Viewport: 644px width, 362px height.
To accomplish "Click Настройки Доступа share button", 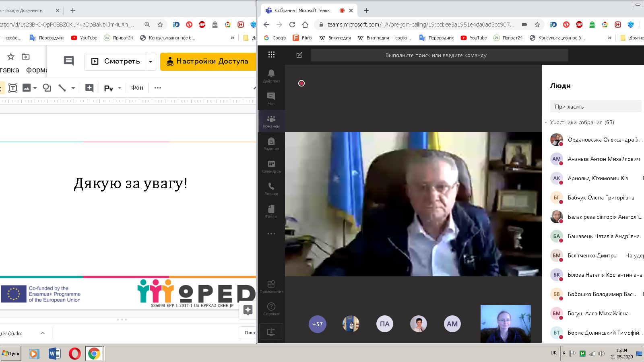I will [208, 62].
